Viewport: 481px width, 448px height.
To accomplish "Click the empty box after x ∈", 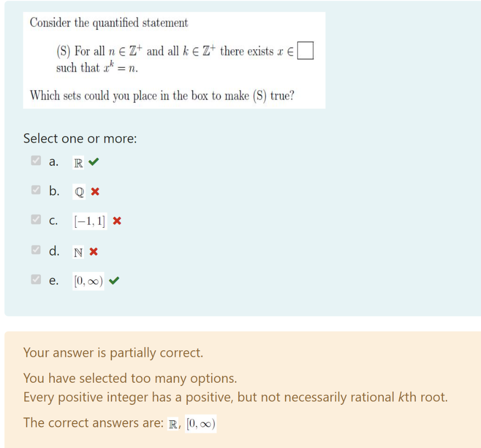I will 306,50.
